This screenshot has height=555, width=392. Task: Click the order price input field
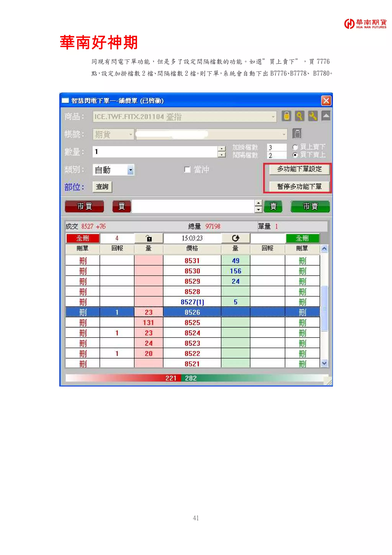click(193, 206)
